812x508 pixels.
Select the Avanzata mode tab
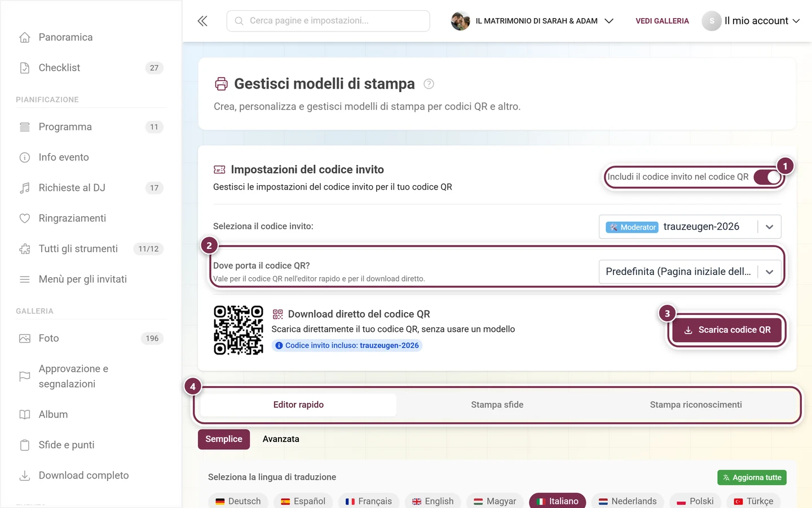[281, 439]
